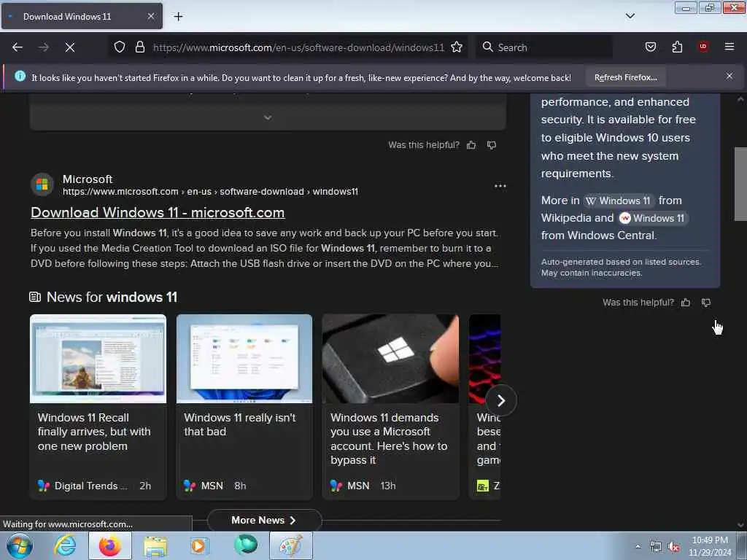Open the list all tabs chevron
This screenshot has width=747, height=560.
[x=630, y=16]
